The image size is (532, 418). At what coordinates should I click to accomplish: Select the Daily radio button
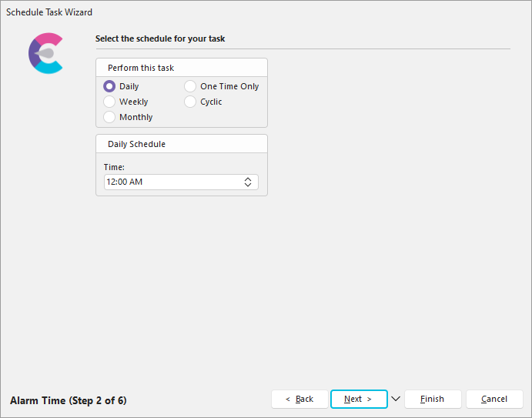[109, 86]
